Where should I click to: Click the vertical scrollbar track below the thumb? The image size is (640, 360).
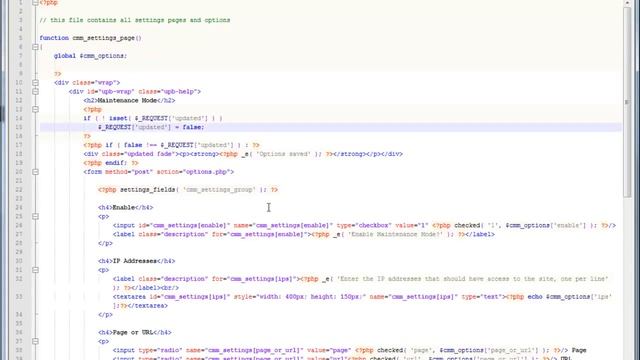[x=627, y=278]
